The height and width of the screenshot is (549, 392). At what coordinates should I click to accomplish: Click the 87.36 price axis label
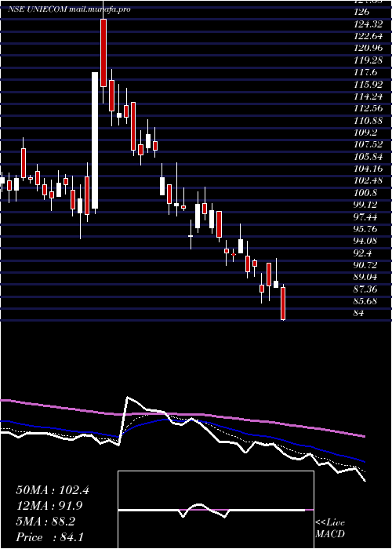pyautogui.click(x=365, y=290)
